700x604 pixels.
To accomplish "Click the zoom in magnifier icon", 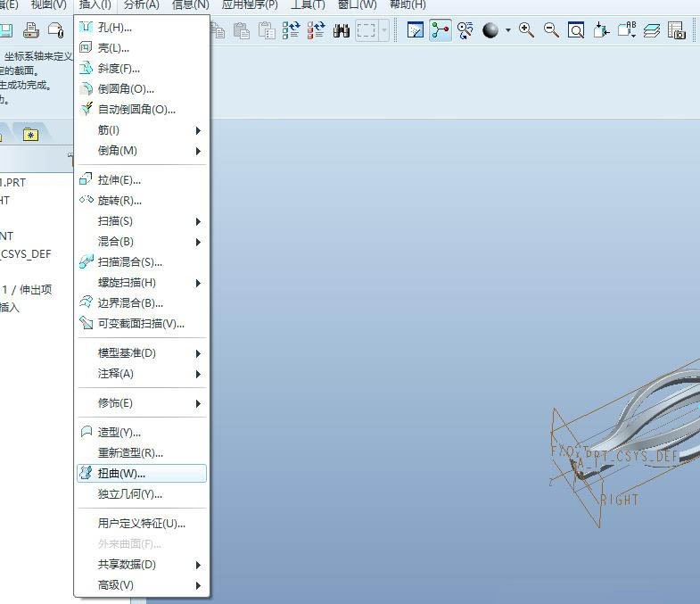I will [526, 30].
